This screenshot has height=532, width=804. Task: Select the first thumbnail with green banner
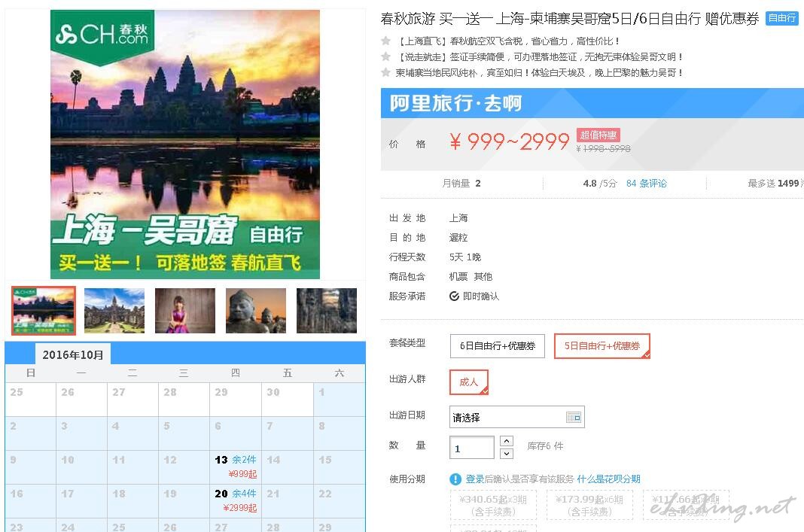44,311
